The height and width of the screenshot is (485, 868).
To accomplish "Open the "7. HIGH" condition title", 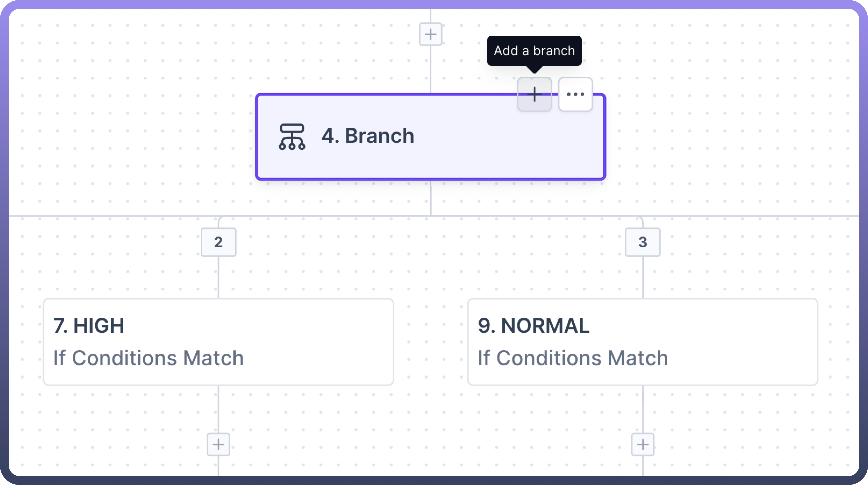I will [x=89, y=326].
